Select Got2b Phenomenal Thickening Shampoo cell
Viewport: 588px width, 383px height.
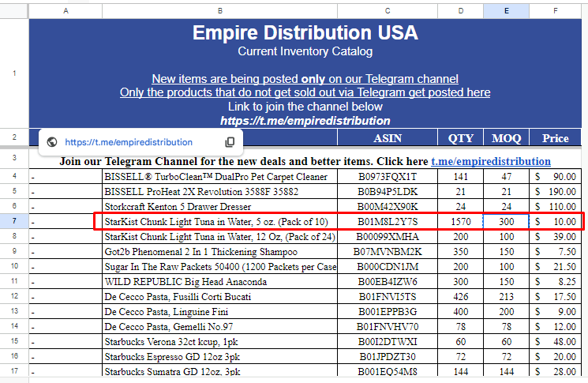click(x=219, y=251)
